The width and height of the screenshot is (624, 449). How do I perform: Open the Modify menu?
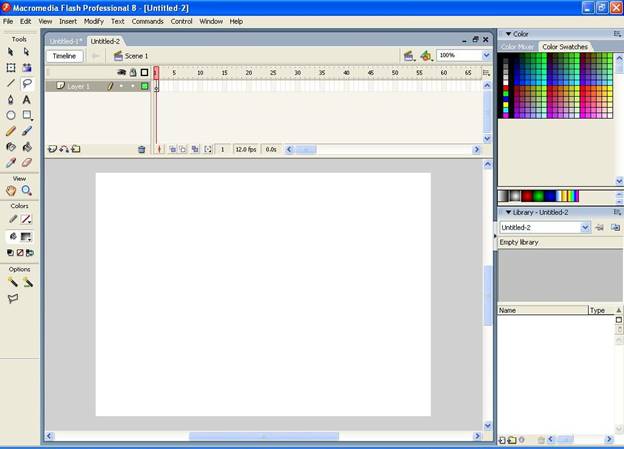93,21
